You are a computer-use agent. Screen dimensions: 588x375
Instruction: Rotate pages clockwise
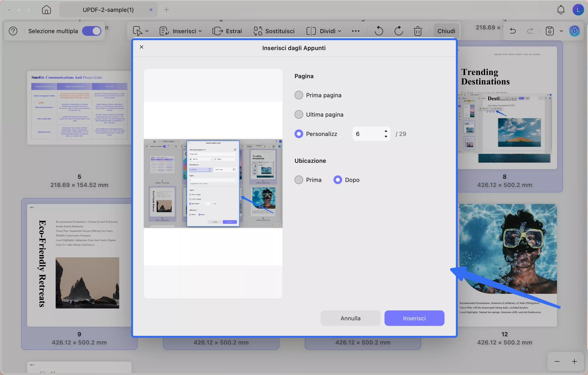coord(398,31)
